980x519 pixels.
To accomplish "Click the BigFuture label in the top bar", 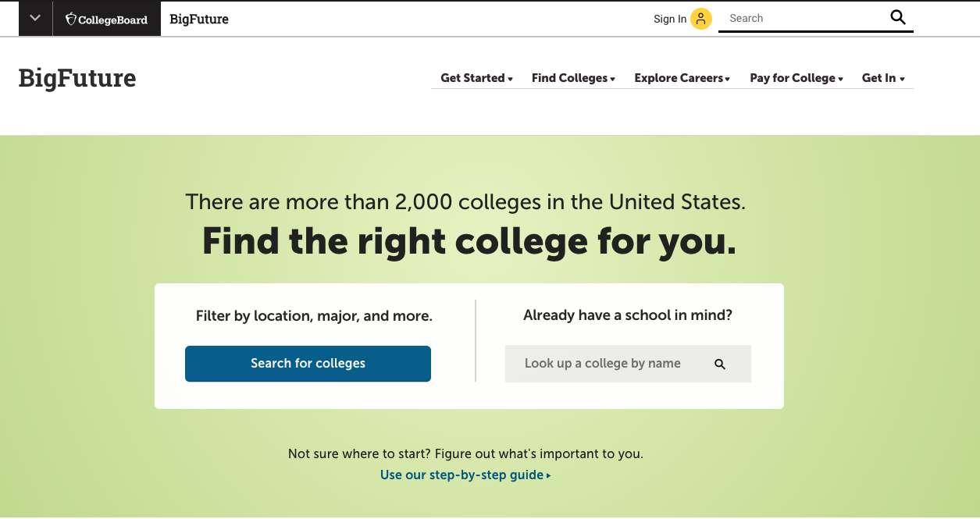I will click(x=199, y=19).
